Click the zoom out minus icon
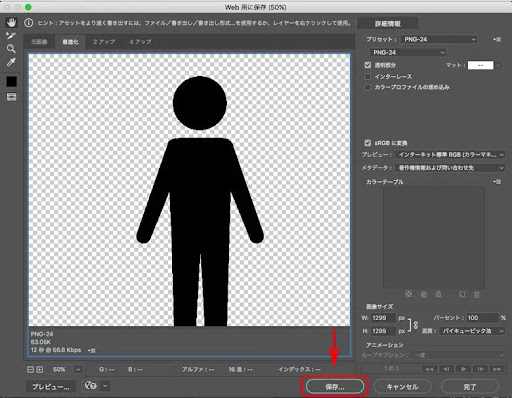The width and height of the screenshot is (512, 398). click(30, 369)
